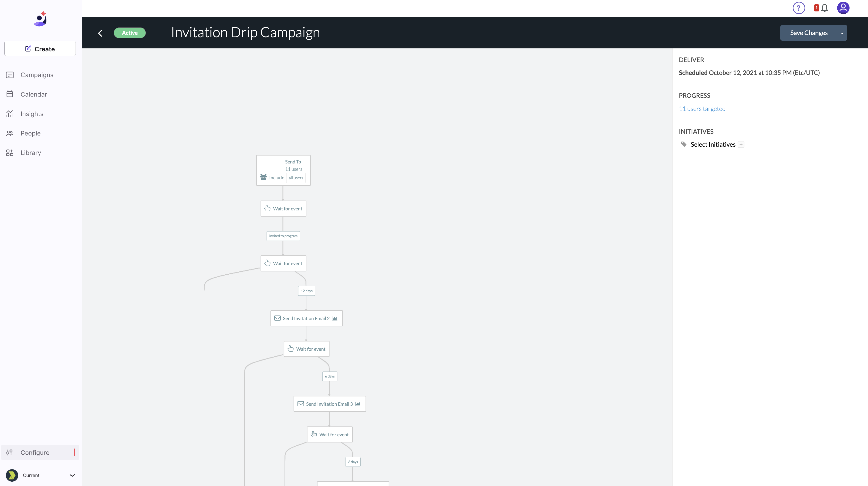Viewport: 868px width, 486px height.
Task: Select Wait for event node above 6 days
Action: [307, 349]
